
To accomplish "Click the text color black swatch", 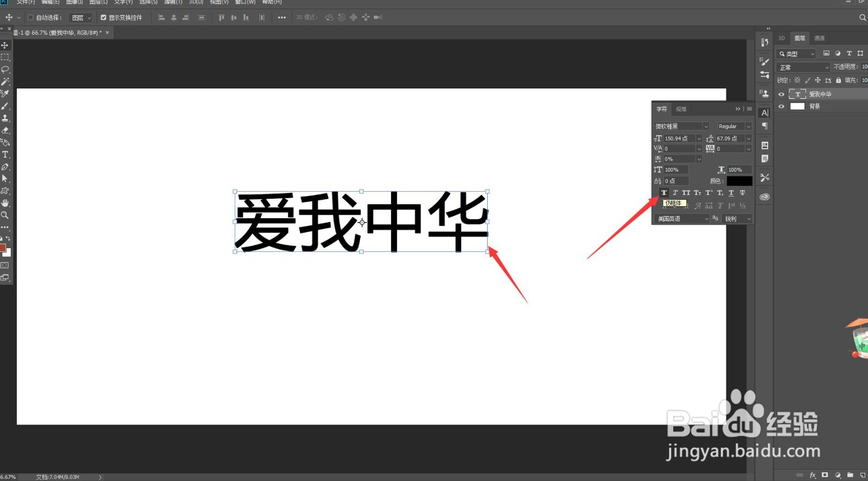I will [x=739, y=181].
